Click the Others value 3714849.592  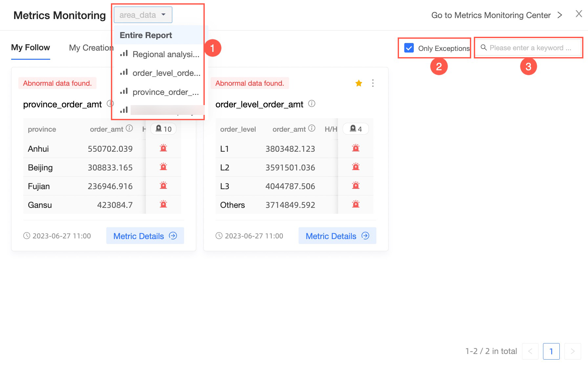(x=290, y=205)
